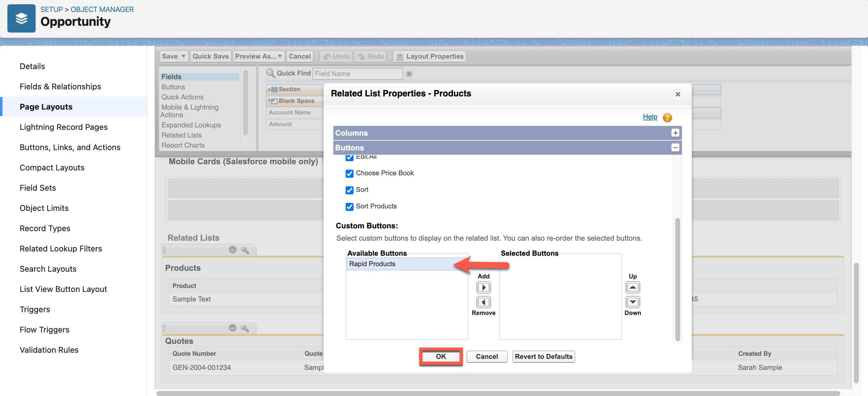Remove the Quotes related list minus icon
The width and height of the screenshot is (868, 396).
[233, 328]
